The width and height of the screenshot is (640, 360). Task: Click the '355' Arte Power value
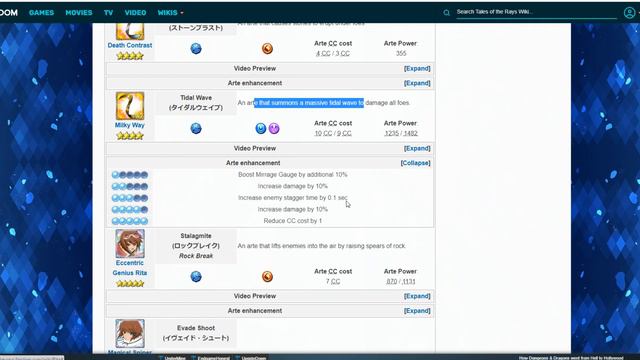[401, 53]
